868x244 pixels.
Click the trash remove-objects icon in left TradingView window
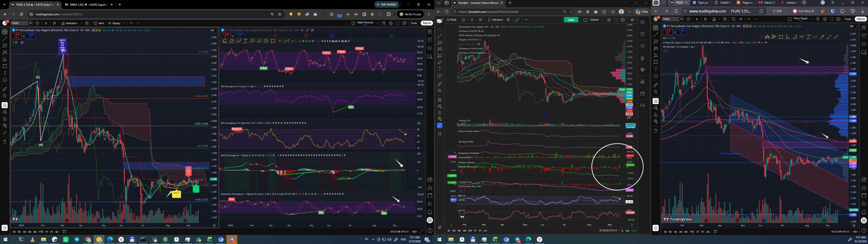click(5, 142)
